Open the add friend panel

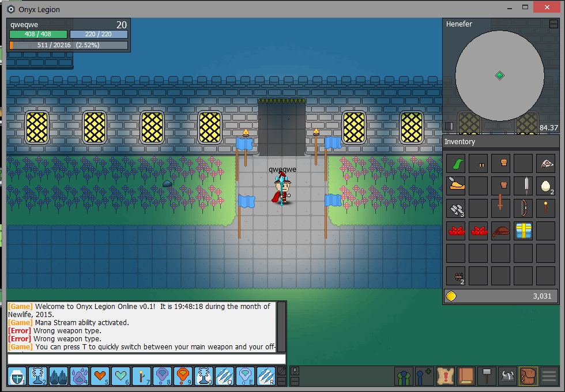(x=424, y=376)
